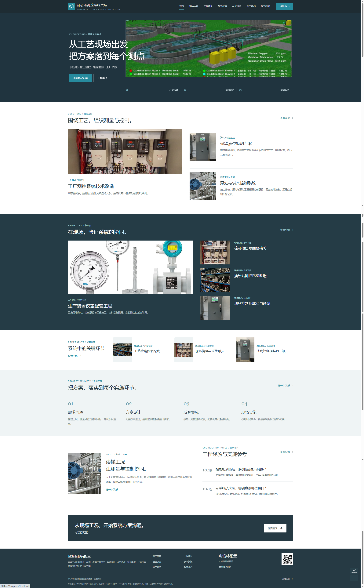Viewport: 364px width, 588px height.
Task: Open 技术资讯 in top navigation
Action: click(237, 6)
